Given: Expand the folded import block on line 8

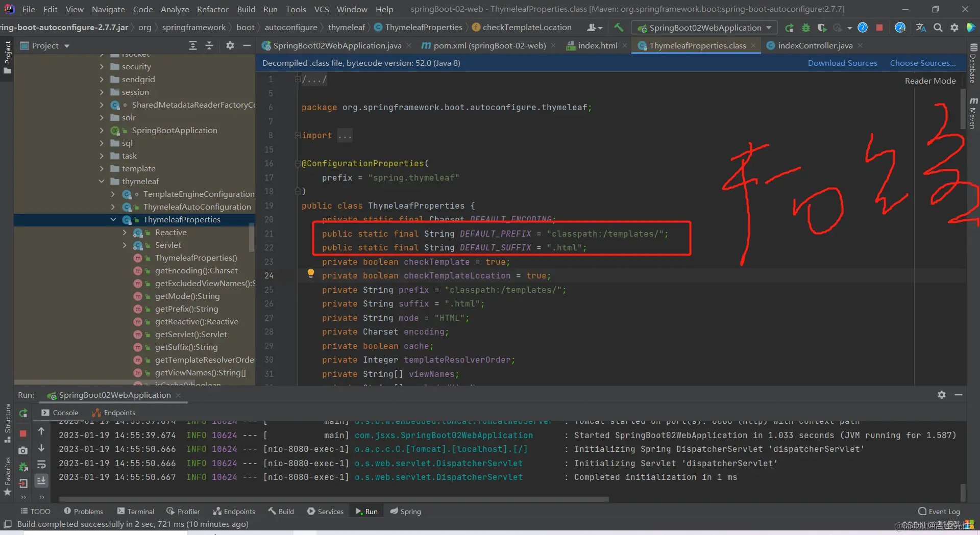Looking at the screenshot, I should [297, 135].
